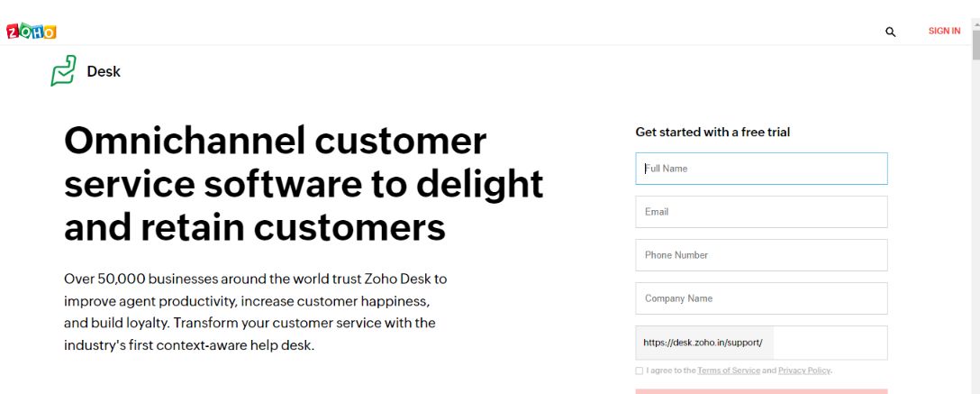Viewport: 980px width, 394px height.
Task: Tick the agree to terms checkbox
Action: [x=639, y=371]
